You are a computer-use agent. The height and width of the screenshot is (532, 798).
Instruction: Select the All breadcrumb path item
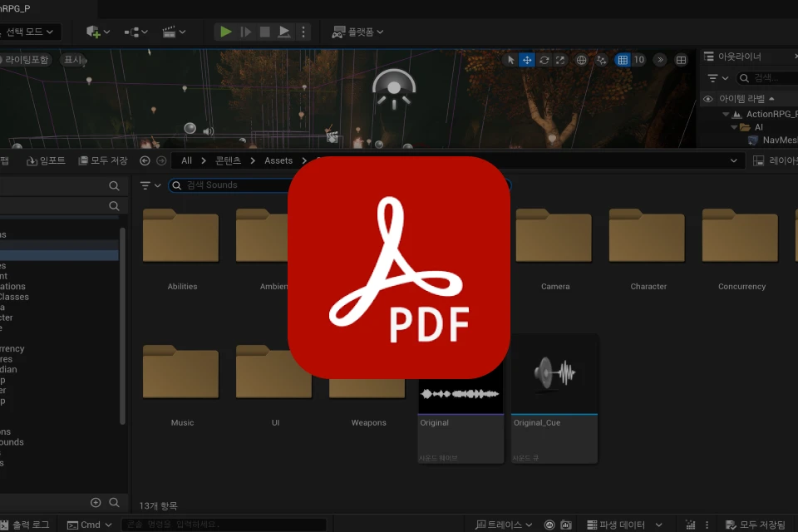pos(187,161)
